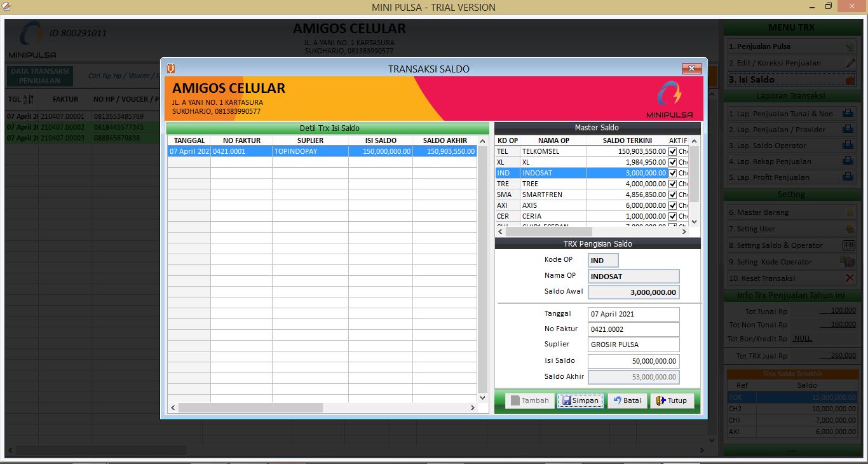Open the Lap. Saldo Operator report

tap(791, 146)
